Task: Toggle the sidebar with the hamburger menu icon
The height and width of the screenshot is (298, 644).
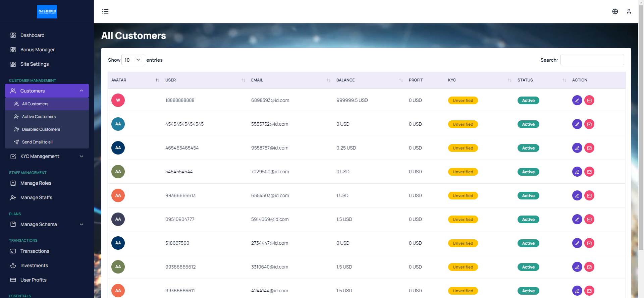Action: click(105, 11)
